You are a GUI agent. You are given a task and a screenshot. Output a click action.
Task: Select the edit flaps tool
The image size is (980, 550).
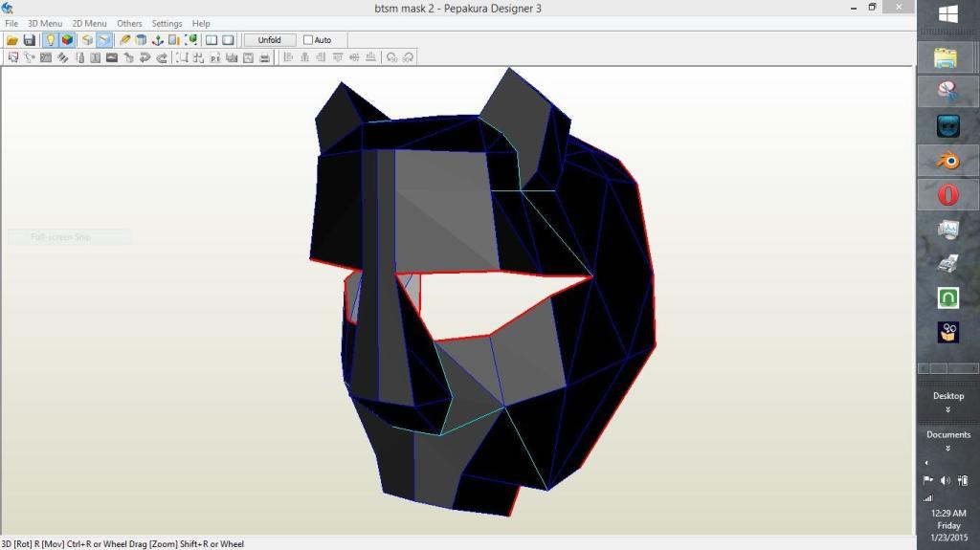[62, 57]
